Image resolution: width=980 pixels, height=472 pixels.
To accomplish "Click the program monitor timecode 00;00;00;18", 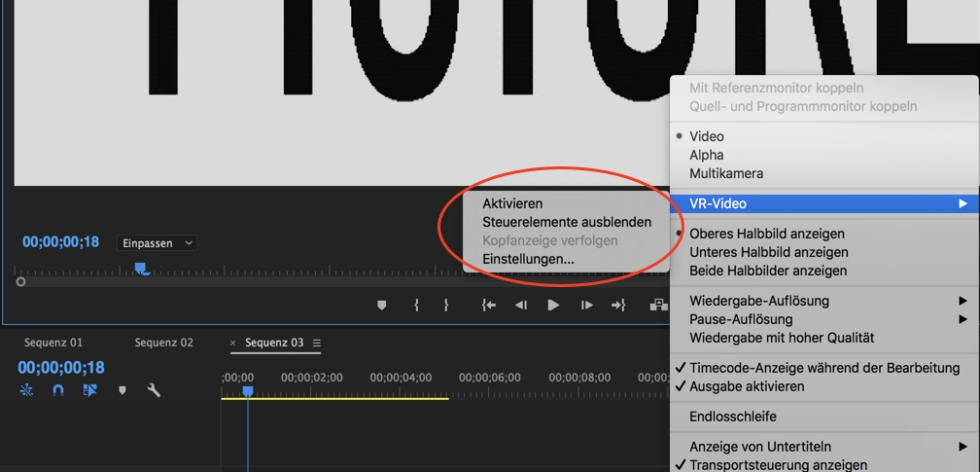I will pyautogui.click(x=60, y=241).
